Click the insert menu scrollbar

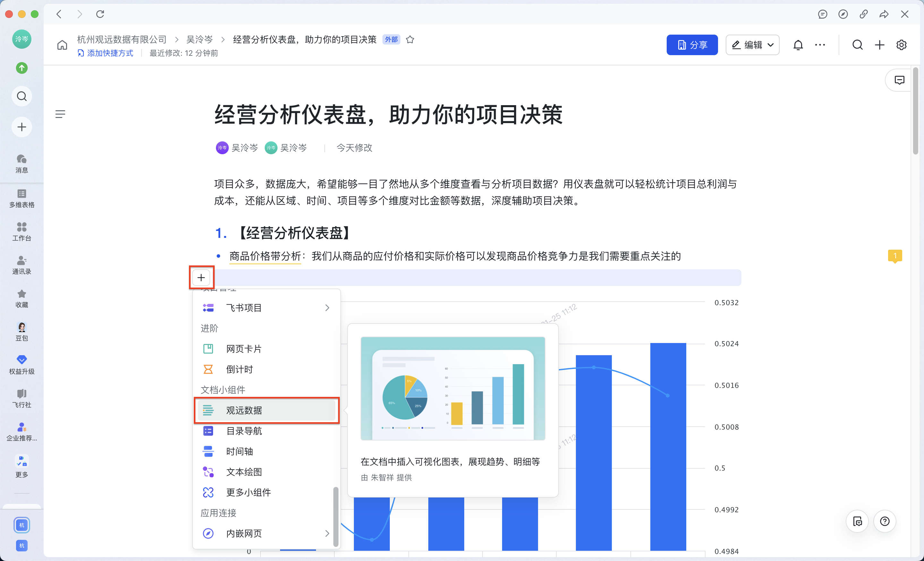(x=336, y=516)
